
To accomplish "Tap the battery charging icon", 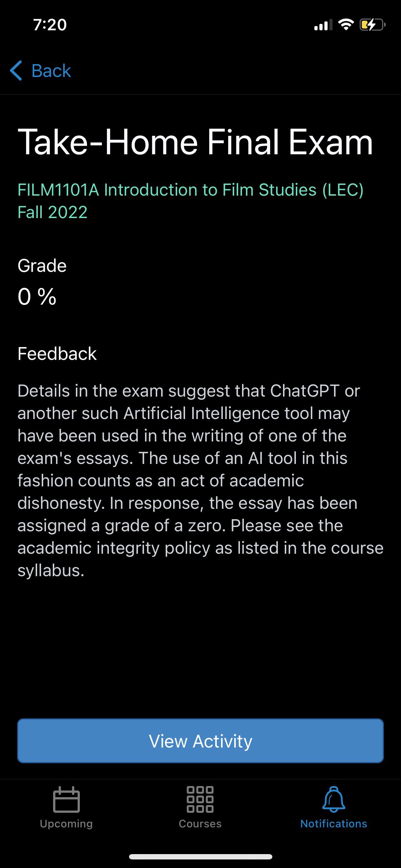I will [x=372, y=25].
